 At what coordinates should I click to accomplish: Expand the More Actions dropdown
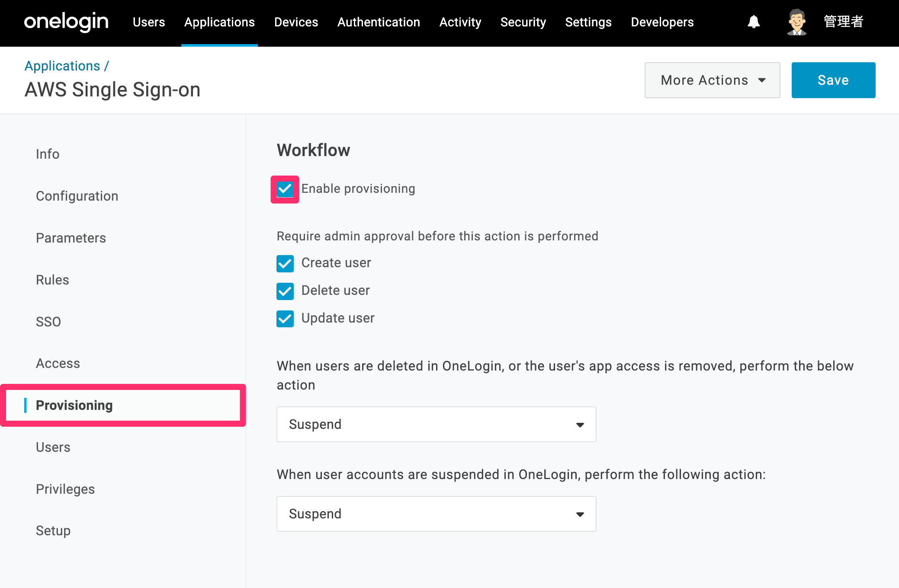(x=712, y=80)
